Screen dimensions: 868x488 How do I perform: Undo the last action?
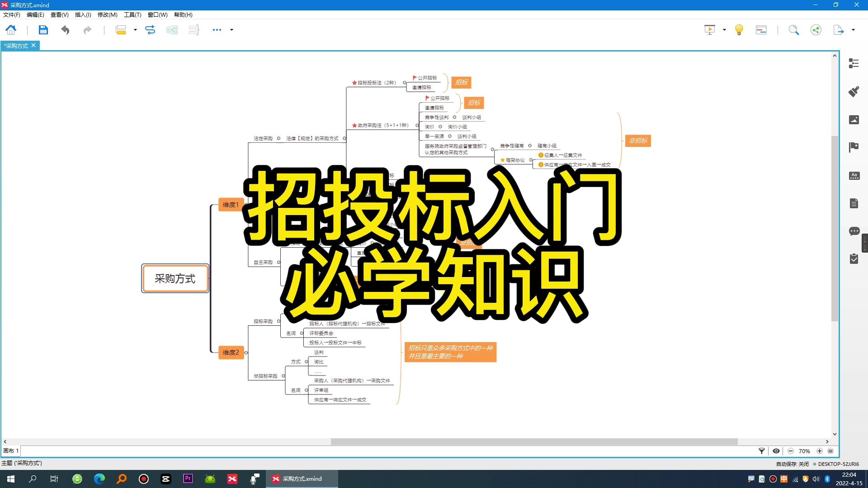click(66, 30)
